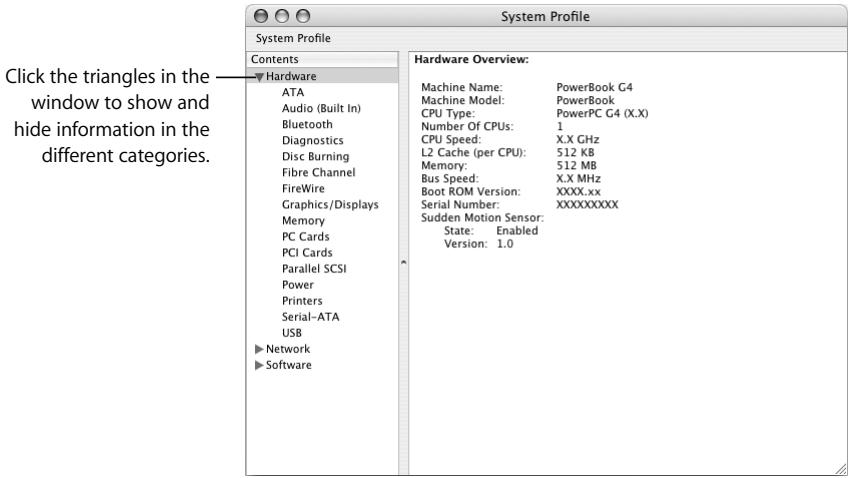Select the Hardware tree row
The height and width of the screenshot is (478, 851).
click(x=322, y=76)
